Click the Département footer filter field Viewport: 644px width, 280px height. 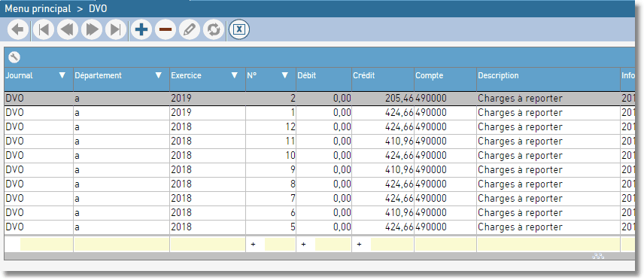pos(121,244)
